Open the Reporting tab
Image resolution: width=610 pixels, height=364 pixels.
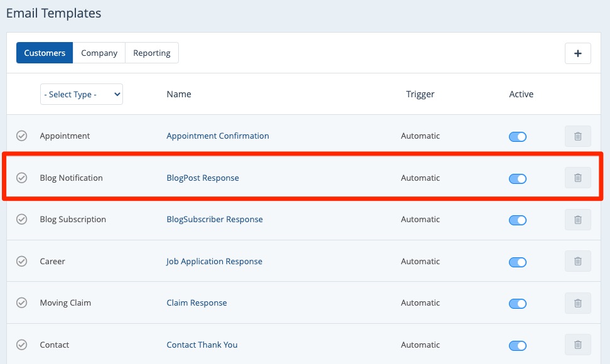pos(152,53)
